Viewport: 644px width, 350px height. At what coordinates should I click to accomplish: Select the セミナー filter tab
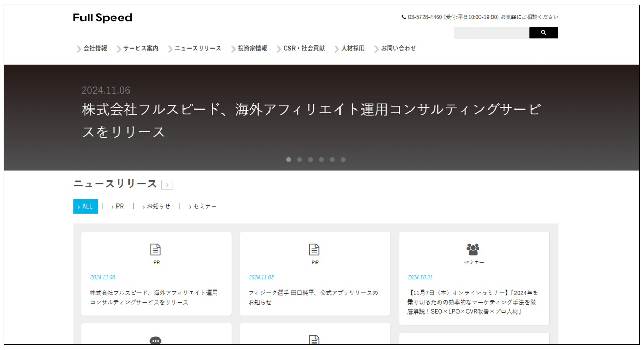tap(203, 207)
